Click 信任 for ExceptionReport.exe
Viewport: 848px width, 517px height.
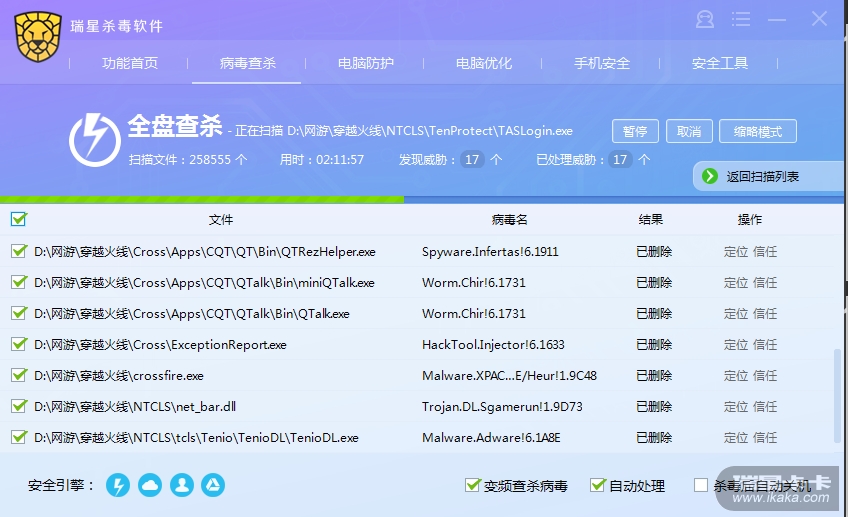(x=765, y=344)
